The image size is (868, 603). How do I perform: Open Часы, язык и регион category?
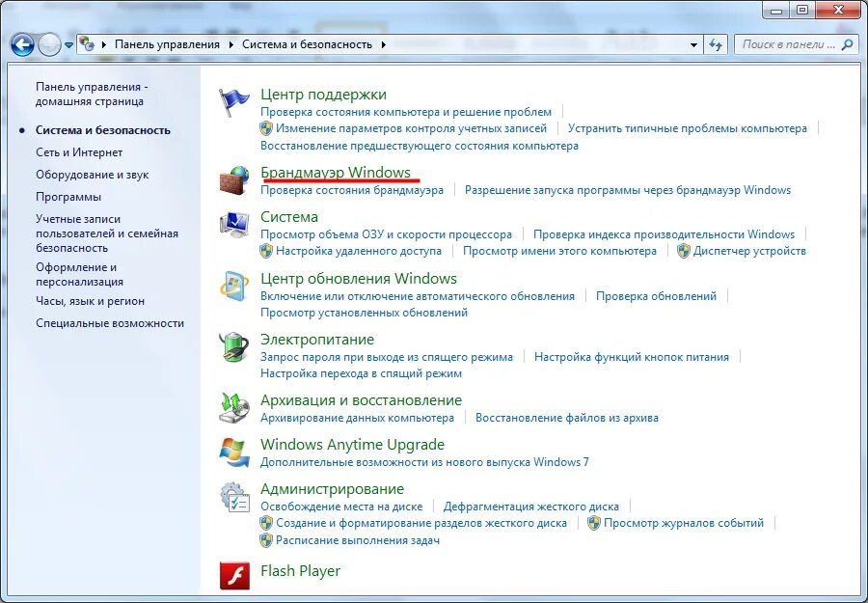(91, 301)
